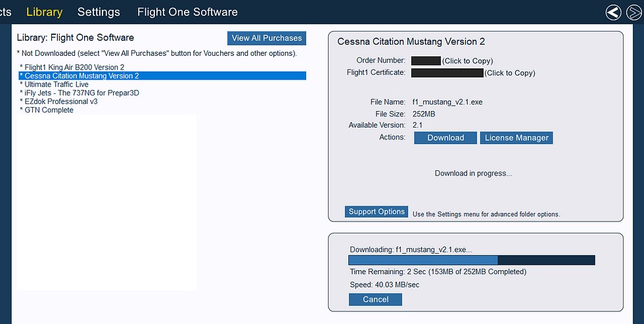This screenshot has height=324, width=644.
Task: Click the Library: Flight One Software heading
Action: tap(76, 37)
